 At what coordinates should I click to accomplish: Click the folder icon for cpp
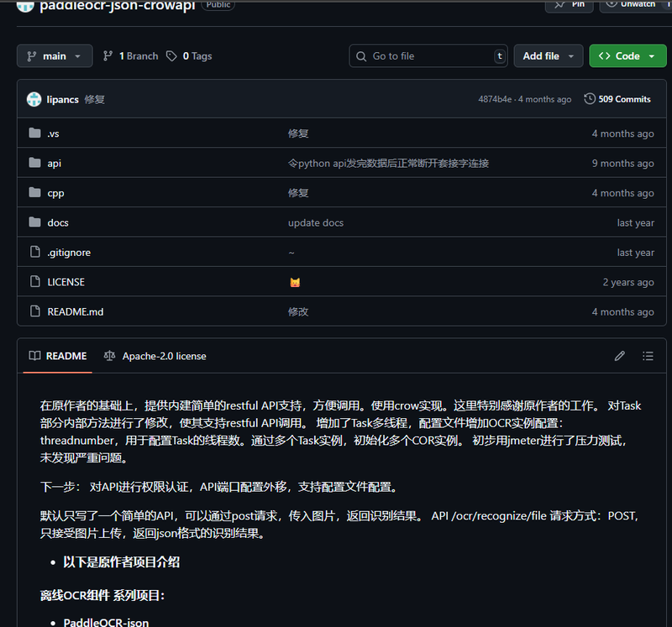(34, 192)
